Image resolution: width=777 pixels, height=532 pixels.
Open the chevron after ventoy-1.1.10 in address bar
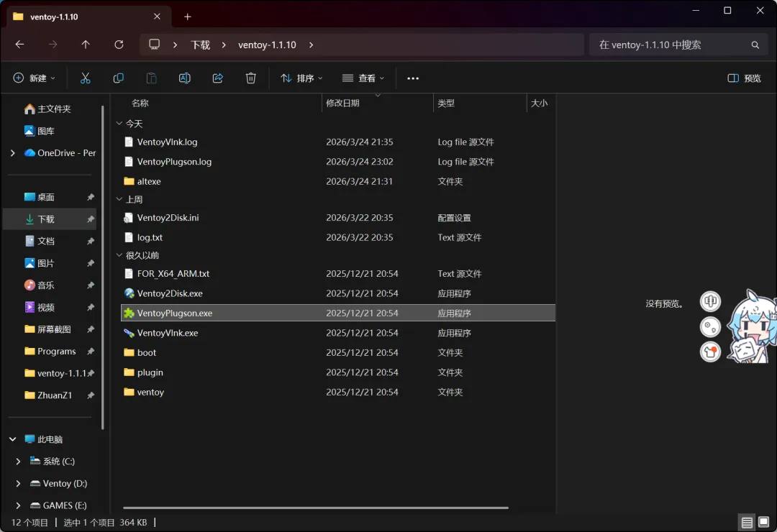(x=312, y=45)
